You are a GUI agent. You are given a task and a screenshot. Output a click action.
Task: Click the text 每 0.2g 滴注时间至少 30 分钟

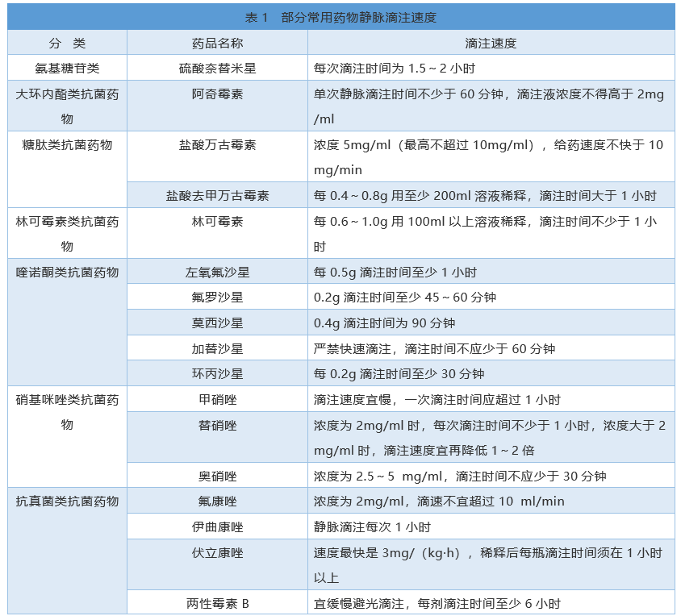point(399,374)
